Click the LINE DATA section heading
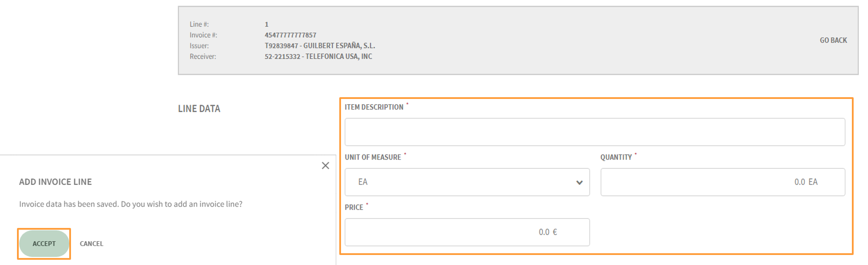 tap(199, 109)
